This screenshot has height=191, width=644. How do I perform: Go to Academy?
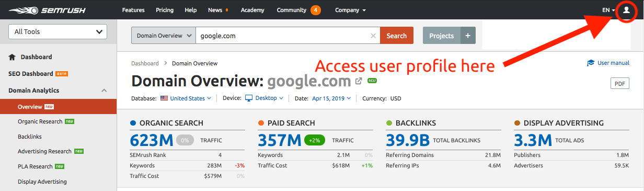point(252,10)
